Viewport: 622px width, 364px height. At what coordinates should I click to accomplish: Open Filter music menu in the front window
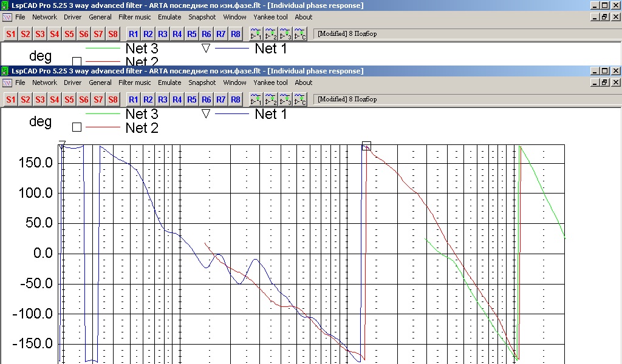point(135,83)
